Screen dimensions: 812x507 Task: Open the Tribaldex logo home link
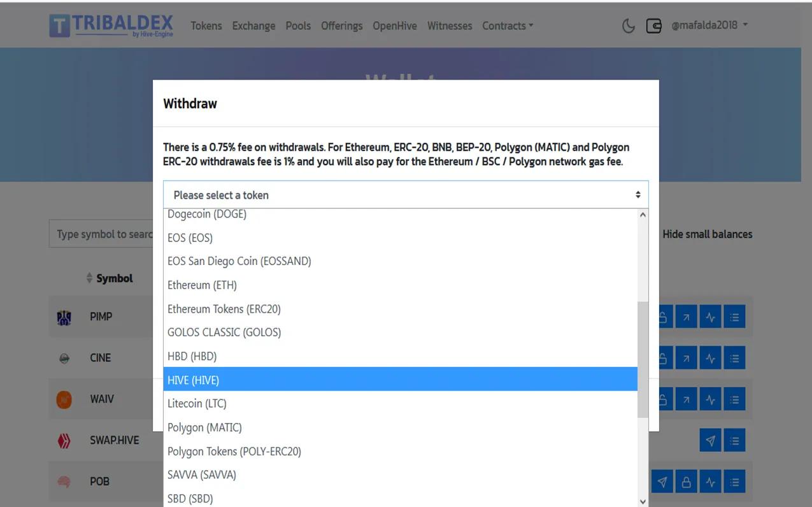pyautogui.click(x=111, y=25)
